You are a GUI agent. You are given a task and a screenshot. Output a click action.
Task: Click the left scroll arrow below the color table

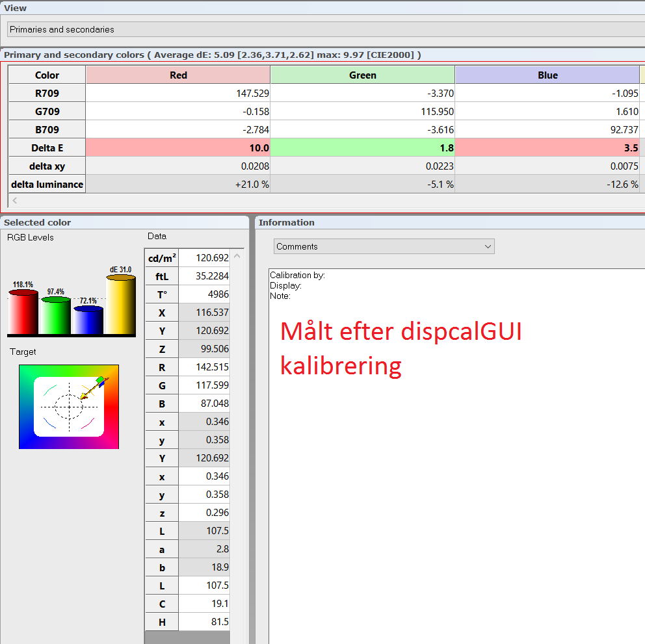click(14, 201)
